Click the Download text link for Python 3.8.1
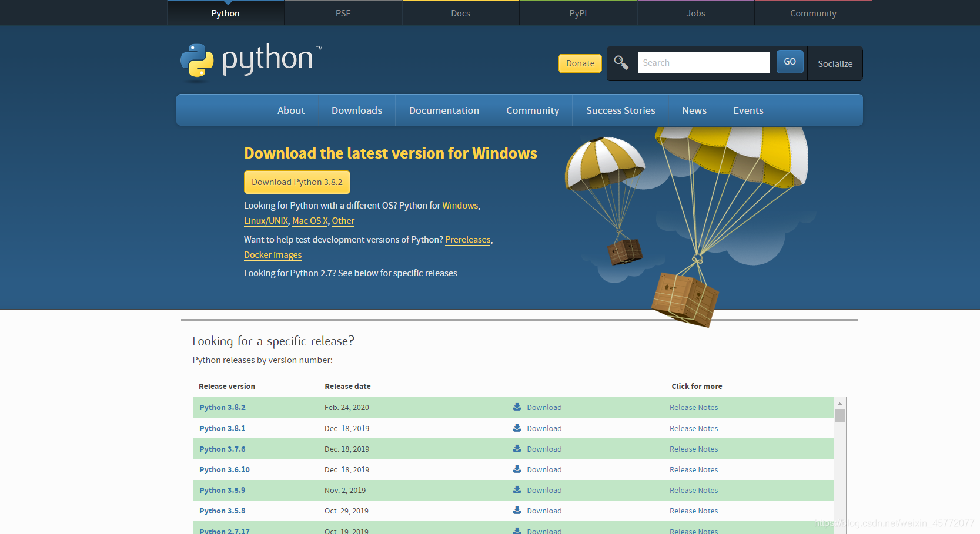Screen dimensions: 980x534 [544, 428]
